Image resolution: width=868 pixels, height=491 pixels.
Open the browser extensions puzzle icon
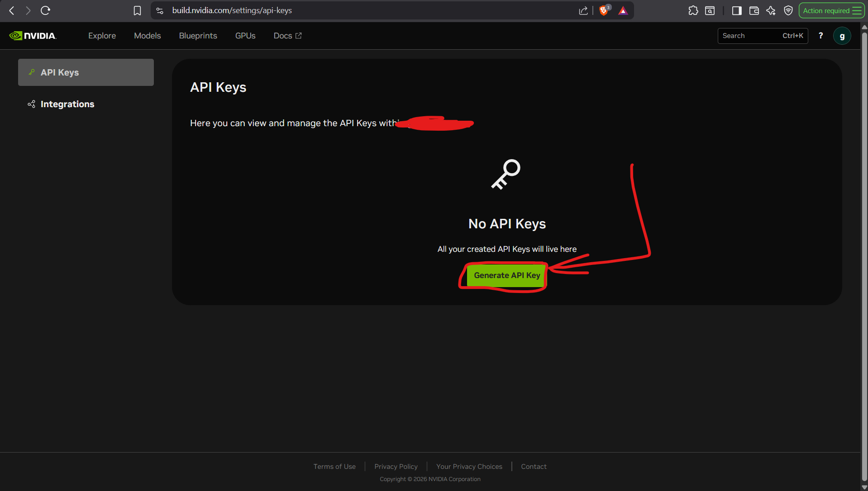tap(693, 10)
